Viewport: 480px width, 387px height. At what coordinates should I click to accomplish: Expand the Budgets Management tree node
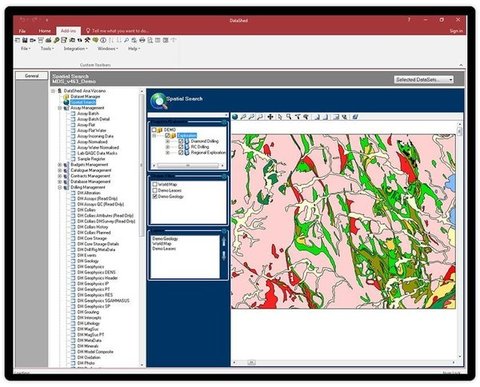pos(60,165)
